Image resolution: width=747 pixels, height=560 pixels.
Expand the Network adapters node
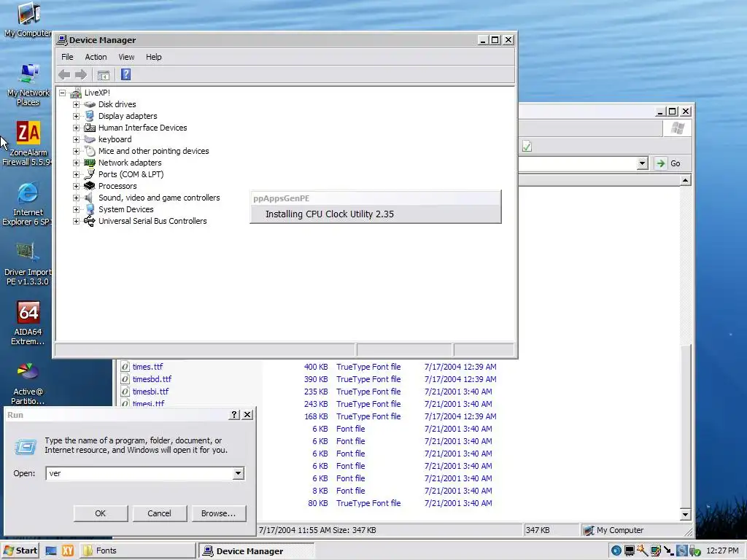coord(76,163)
